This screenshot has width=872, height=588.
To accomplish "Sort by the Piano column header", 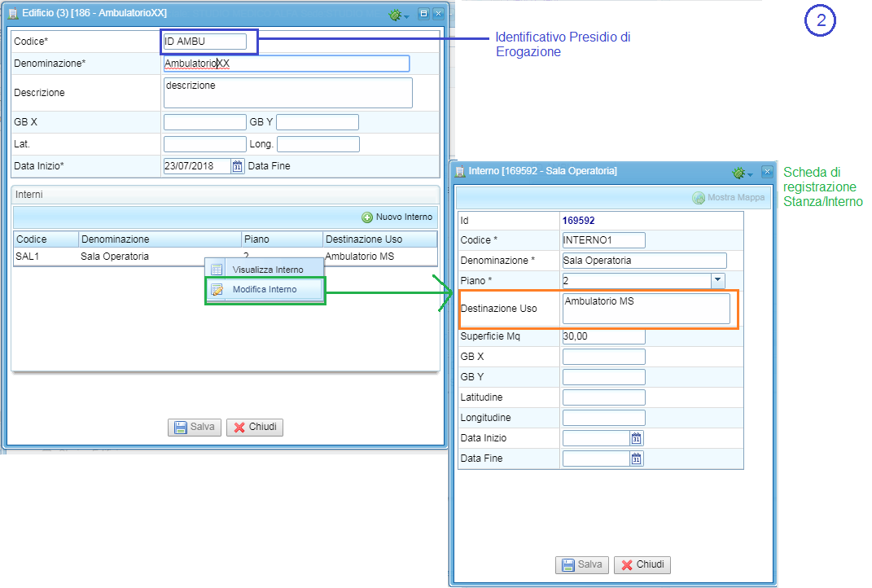I will [x=282, y=239].
